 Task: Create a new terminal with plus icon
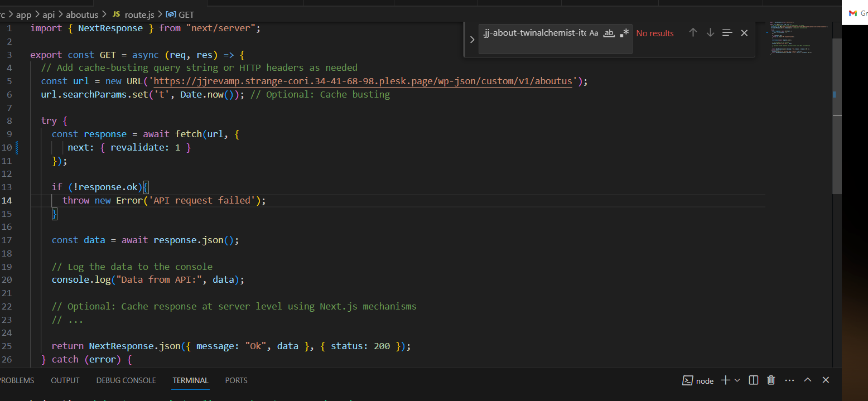[x=725, y=380]
